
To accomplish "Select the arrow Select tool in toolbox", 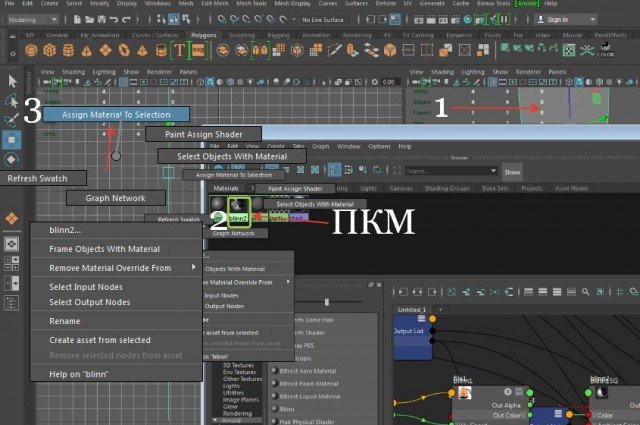I will click(x=12, y=81).
